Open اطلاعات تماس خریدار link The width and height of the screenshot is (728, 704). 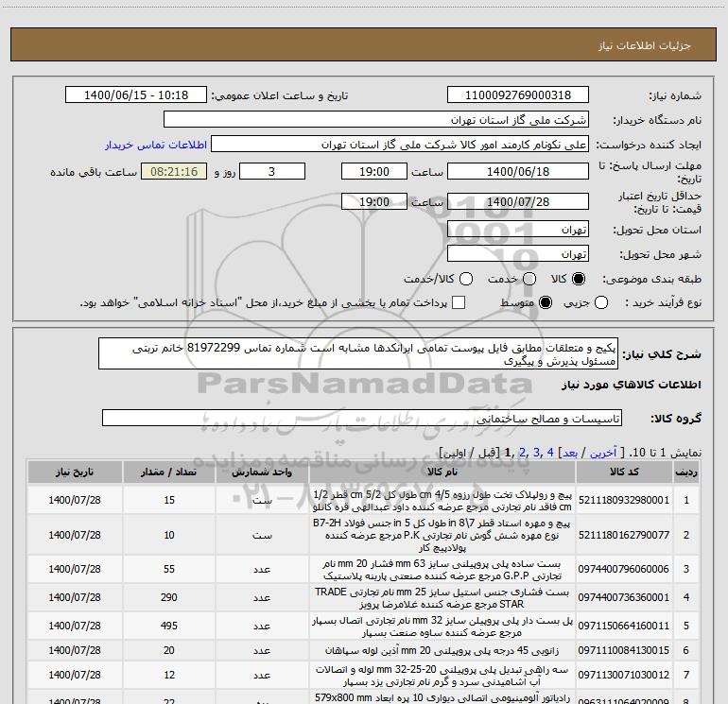pyautogui.click(x=156, y=145)
